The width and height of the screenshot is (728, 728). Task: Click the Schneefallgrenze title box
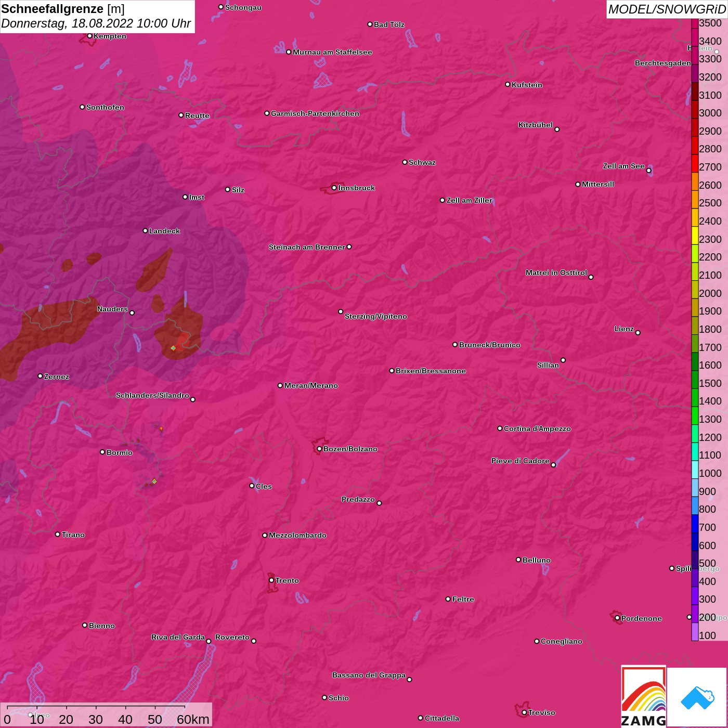(97, 16)
